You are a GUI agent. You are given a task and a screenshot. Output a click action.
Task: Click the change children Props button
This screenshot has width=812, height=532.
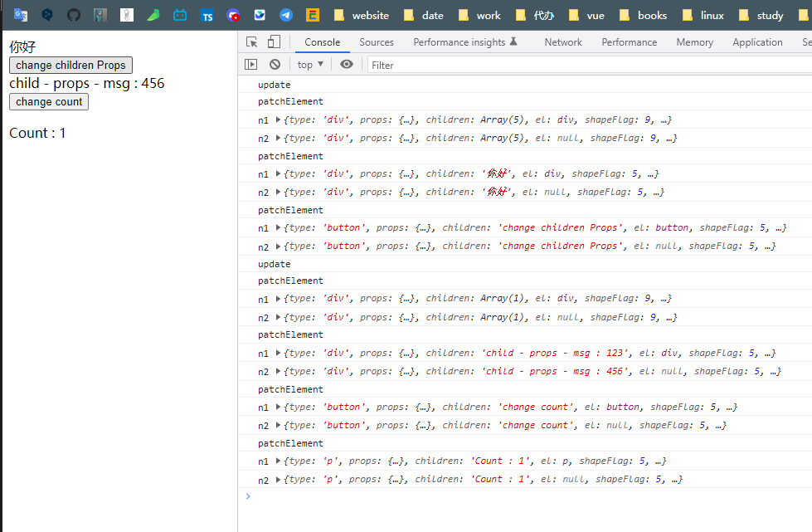point(71,66)
